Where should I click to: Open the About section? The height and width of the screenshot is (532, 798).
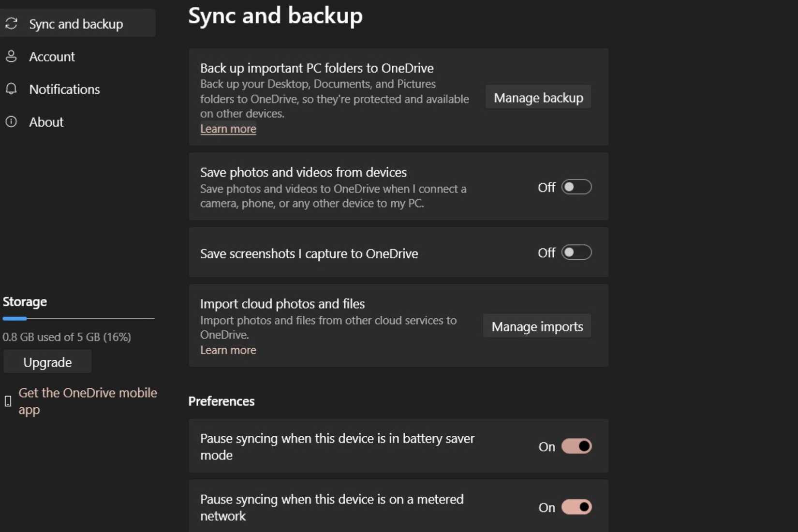(x=78, y=122)
